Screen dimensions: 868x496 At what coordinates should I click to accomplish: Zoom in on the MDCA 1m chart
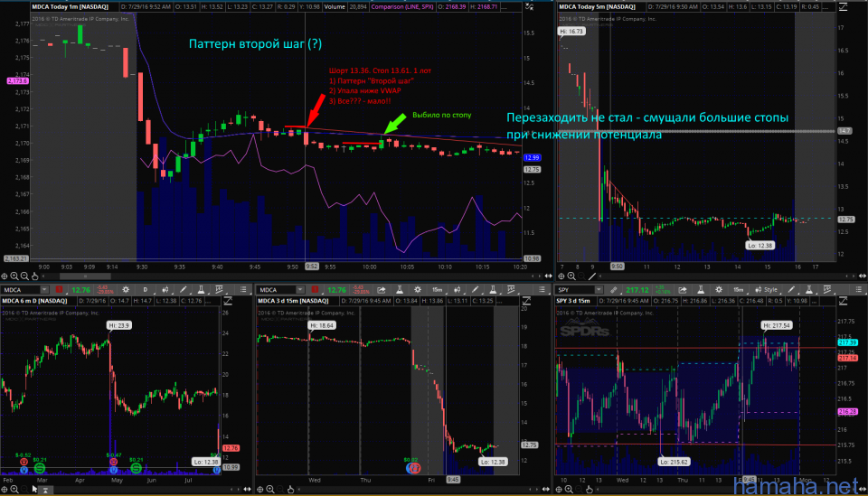pos(14,276)
